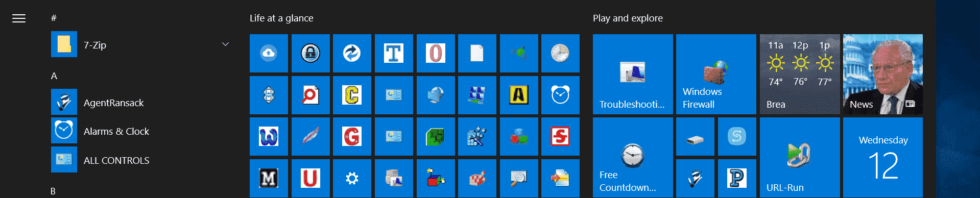Open the red brick blocks tile

[x=477, y=178]
